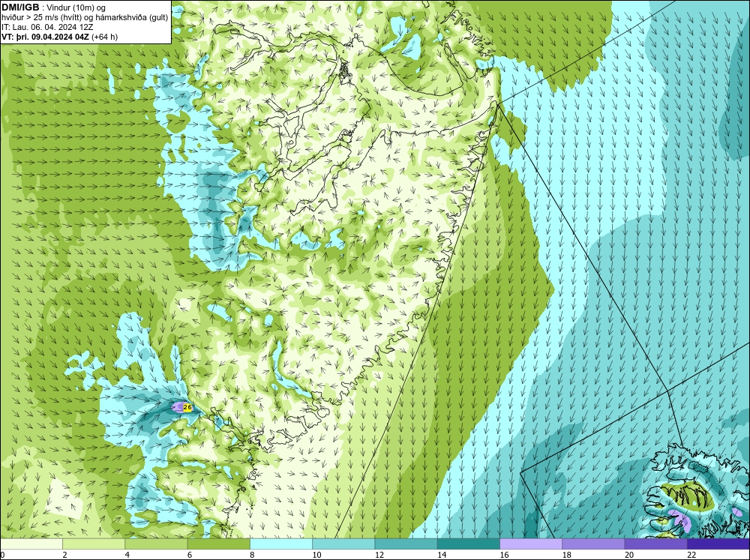Image resolution: width=750 pixels, height=560 pixels.
Task: Click the legend scale label 2
Action: (64, 555)
